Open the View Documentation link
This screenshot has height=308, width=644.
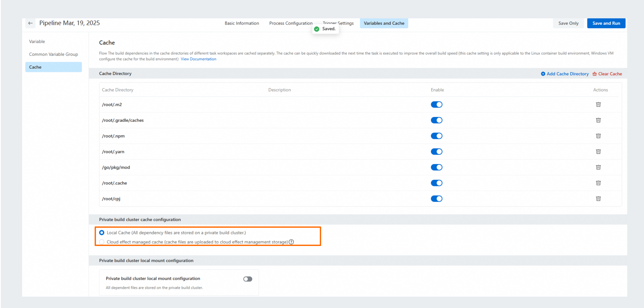(198, 59)
